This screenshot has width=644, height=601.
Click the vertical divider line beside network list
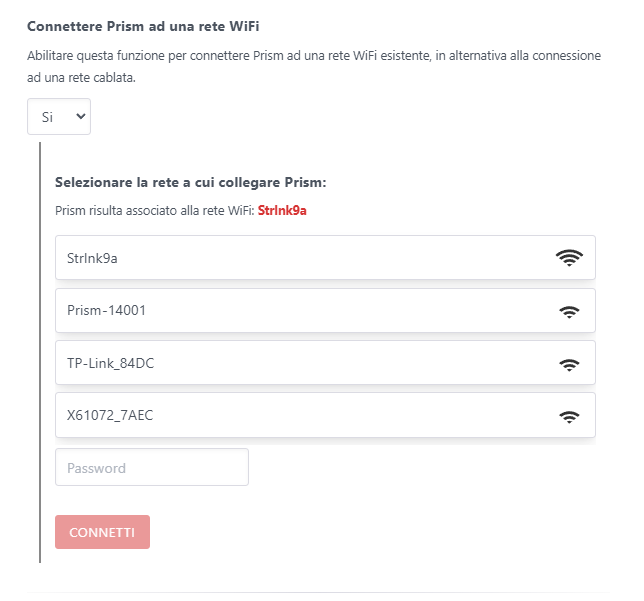[40, 352]
